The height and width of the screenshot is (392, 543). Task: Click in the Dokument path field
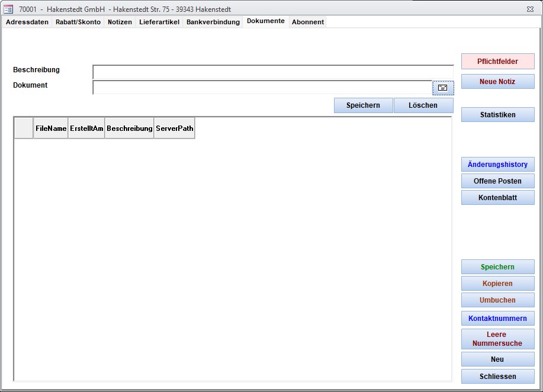262,88
